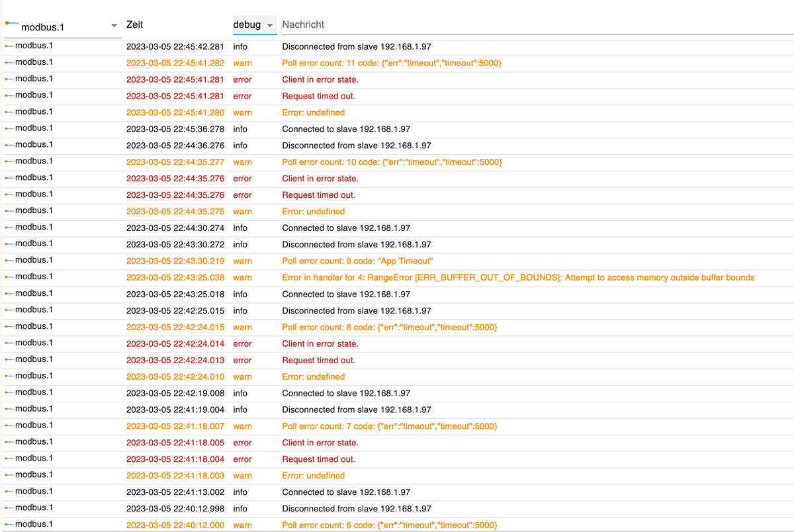
Task: Click timestamp 2023-03-05 22:44:30.274
Action: coord(175,228)
